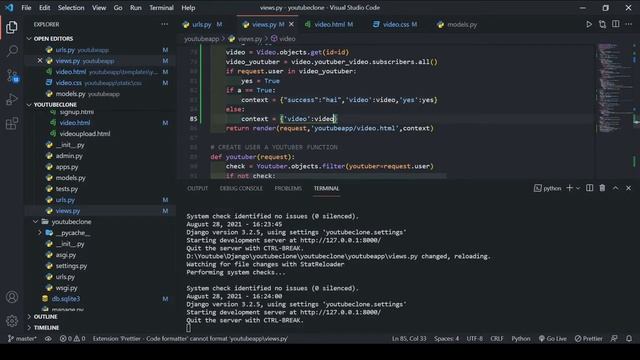Screen dimensions: 640x360
Task: Kill the terminal with trash icon
Action: coord(602,188)
